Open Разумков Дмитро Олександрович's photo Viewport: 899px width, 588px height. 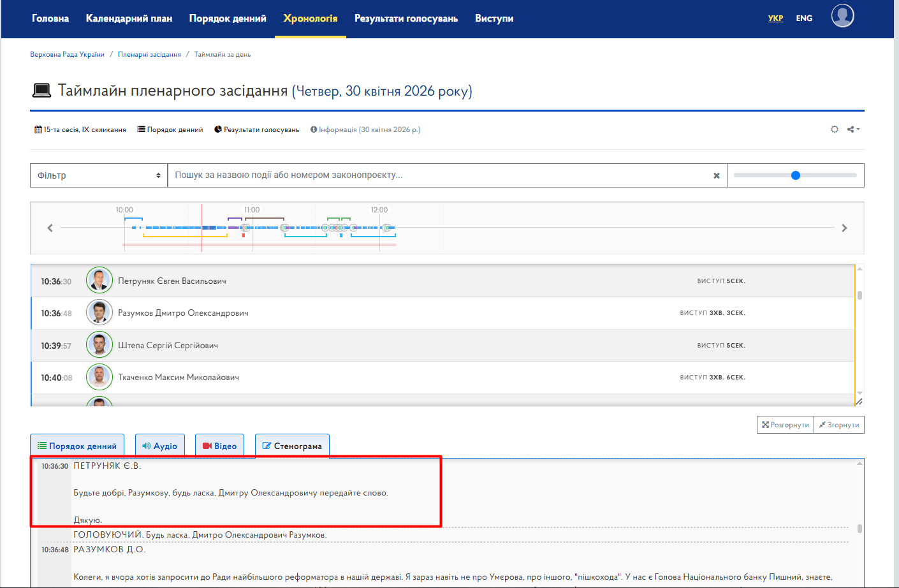(x=99, y=312)
